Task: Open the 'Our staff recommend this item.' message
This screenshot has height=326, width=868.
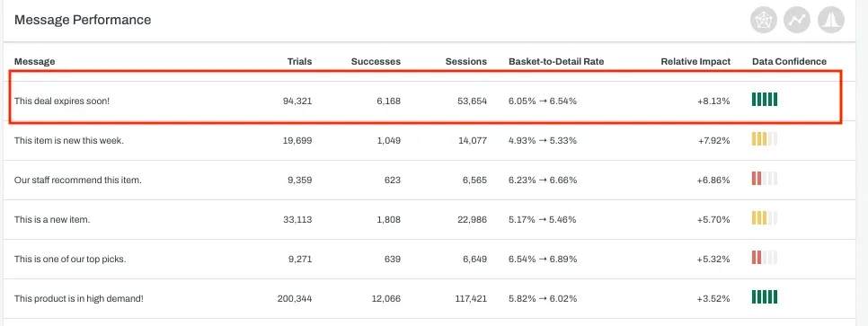Action: 78,181
